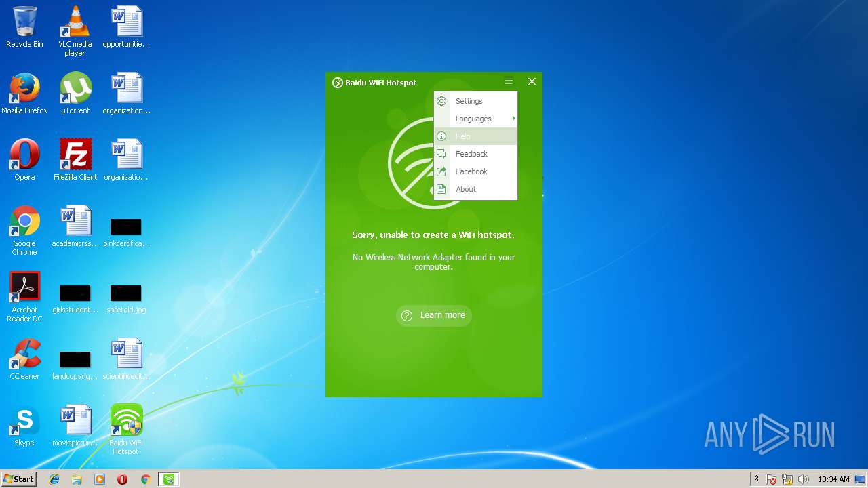Select the CCleaner desktop shortcut
The width and height of the screenshot is (868, 488).
coord(24,359)
